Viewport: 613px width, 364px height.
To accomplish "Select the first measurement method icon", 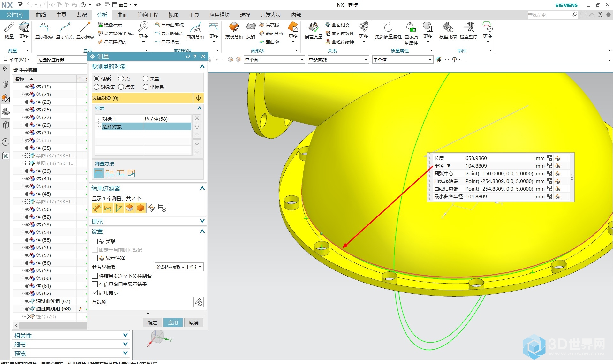I will [x=99, y=173].
